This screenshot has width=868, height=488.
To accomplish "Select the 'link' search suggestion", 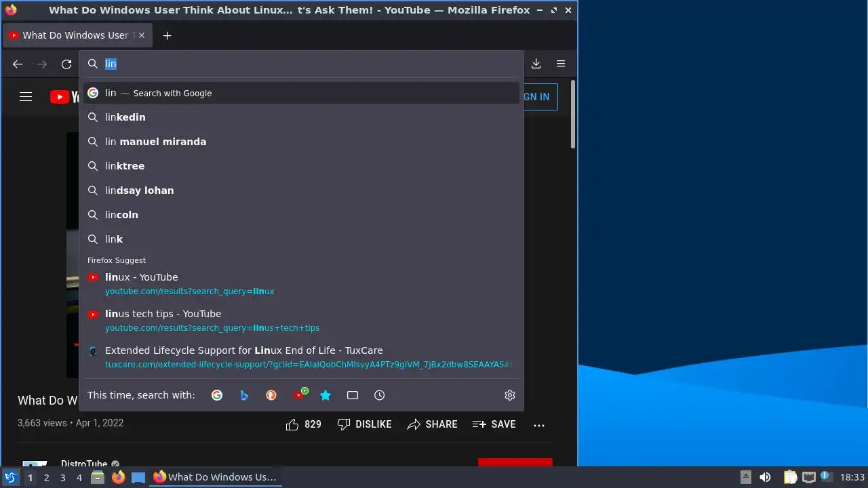I will [302, 239].
